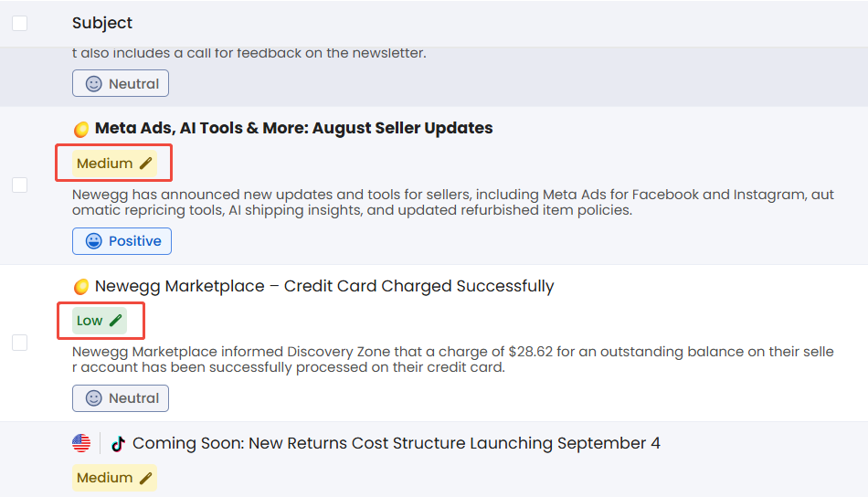Select the Credit Card Charged email checkbox
This screenshot has height=497, width=868.
20,343
